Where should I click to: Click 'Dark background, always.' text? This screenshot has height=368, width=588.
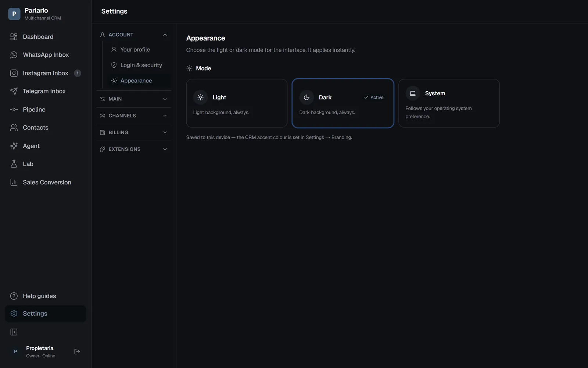point(327,113)
